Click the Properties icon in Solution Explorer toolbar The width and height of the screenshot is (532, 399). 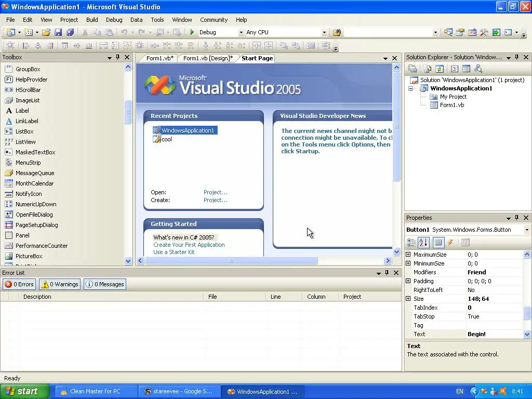point(413,69)
